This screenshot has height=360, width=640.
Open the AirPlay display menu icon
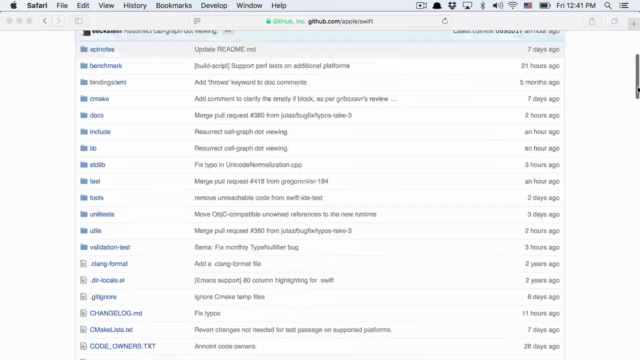tap(467, 6)
